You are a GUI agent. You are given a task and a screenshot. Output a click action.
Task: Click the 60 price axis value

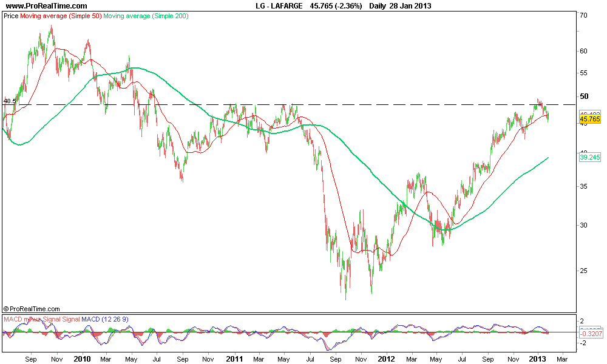pos(583,51)
